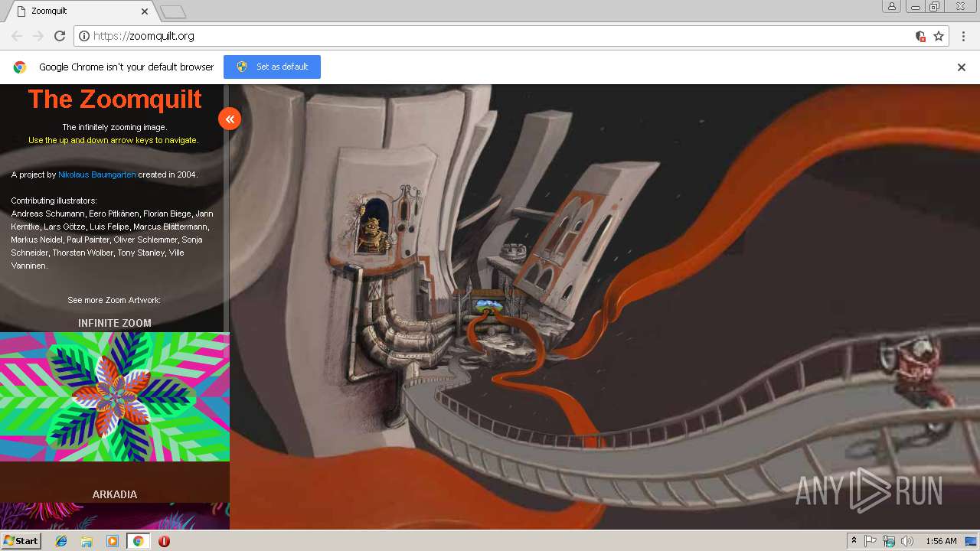This screenshot has height=551, width=980.
Task: Open the media player taskbar icon
Action: click(113, 541)
